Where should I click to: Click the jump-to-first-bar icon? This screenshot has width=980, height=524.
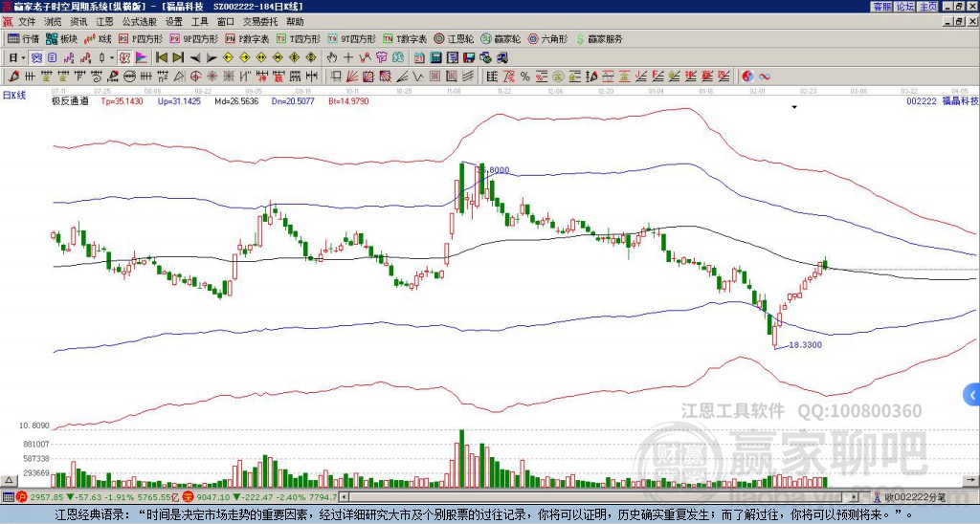coord(161,58)
